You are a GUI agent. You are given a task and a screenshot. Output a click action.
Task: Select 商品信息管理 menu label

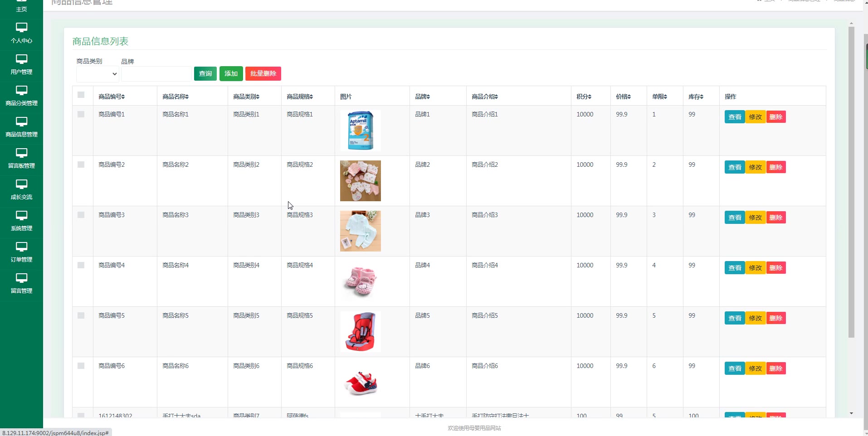[21, 135]
